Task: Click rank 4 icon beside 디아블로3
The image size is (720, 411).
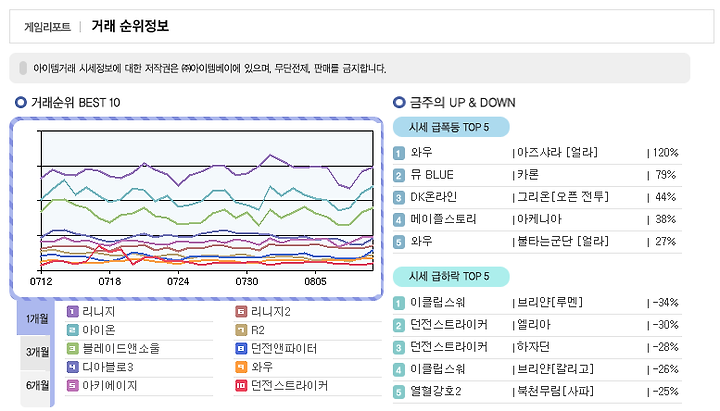Action: tap(73, 367)
